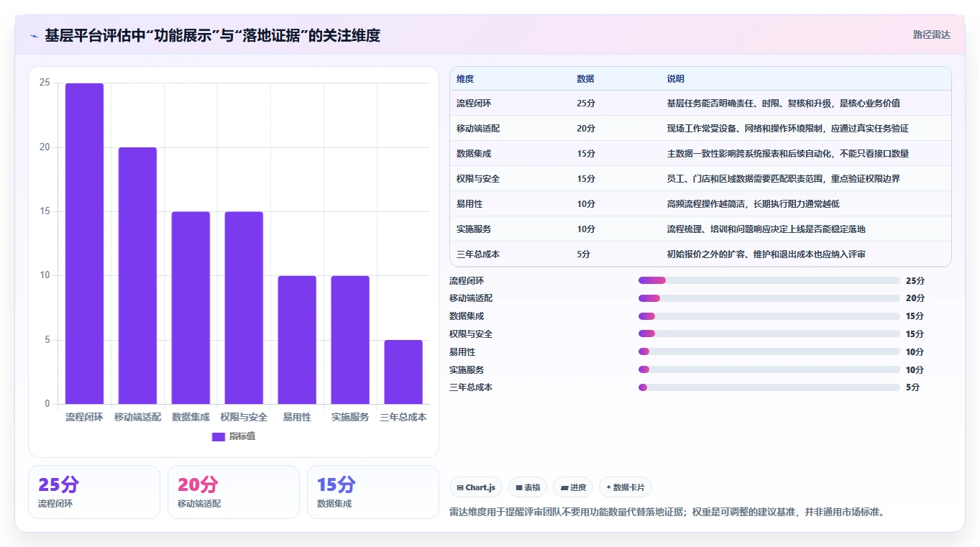This screenshot has height=547, width=980.
Task: Click the 权限与安全 progress bar
Action: pos(769,334)
